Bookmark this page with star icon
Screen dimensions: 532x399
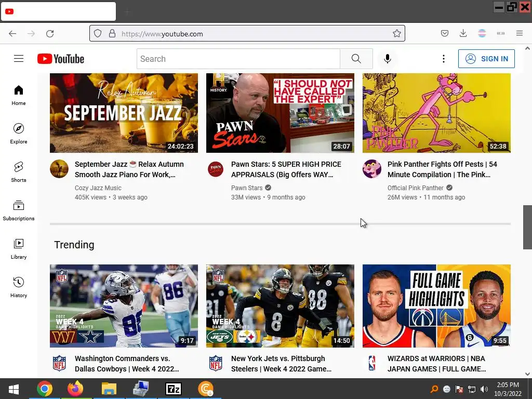click(x=396, y=34)
